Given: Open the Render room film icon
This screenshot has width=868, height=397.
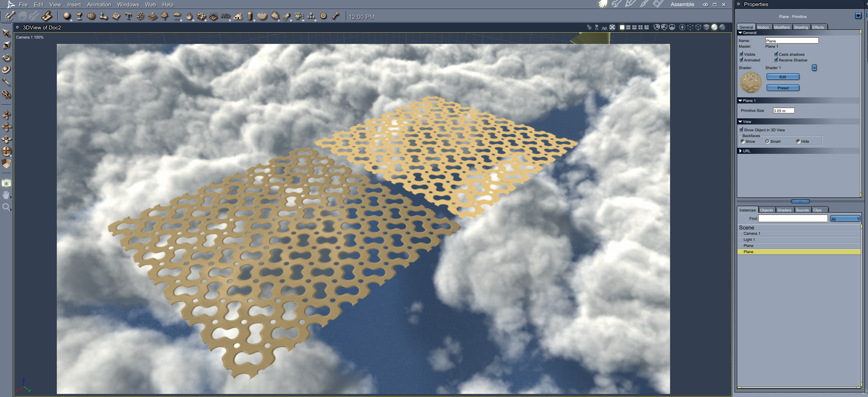Looking at the screenshot, I should coord(658,4).
